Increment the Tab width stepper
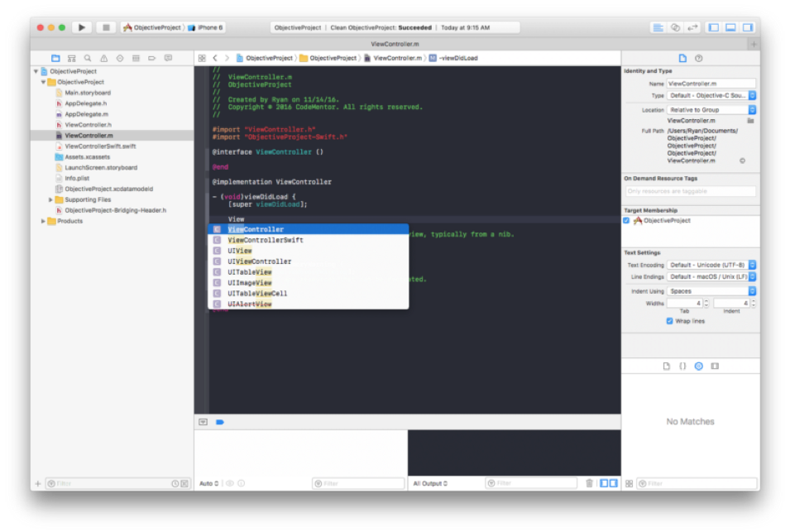The image size is (790, 532). 706,301
